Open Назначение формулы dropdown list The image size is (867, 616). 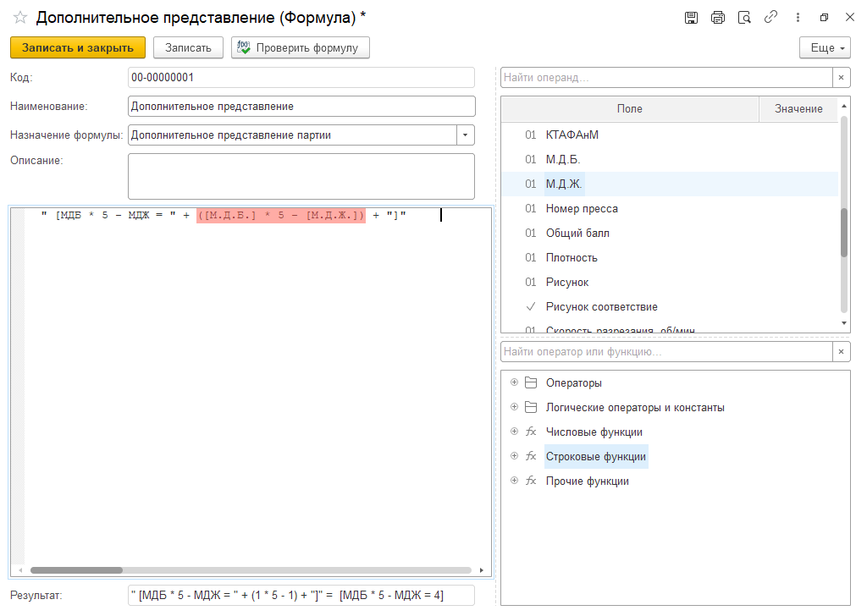pos(466,135)
